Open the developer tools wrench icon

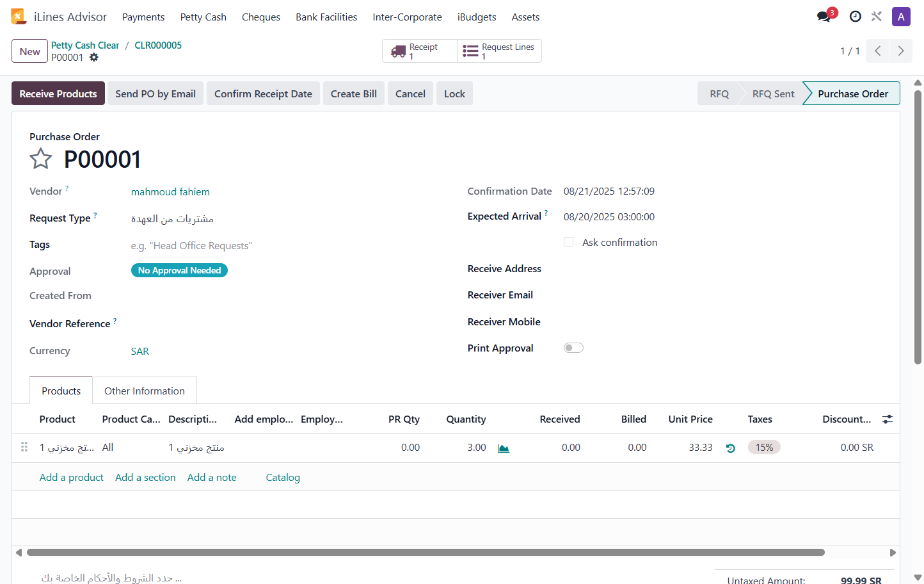coord(877,17)
